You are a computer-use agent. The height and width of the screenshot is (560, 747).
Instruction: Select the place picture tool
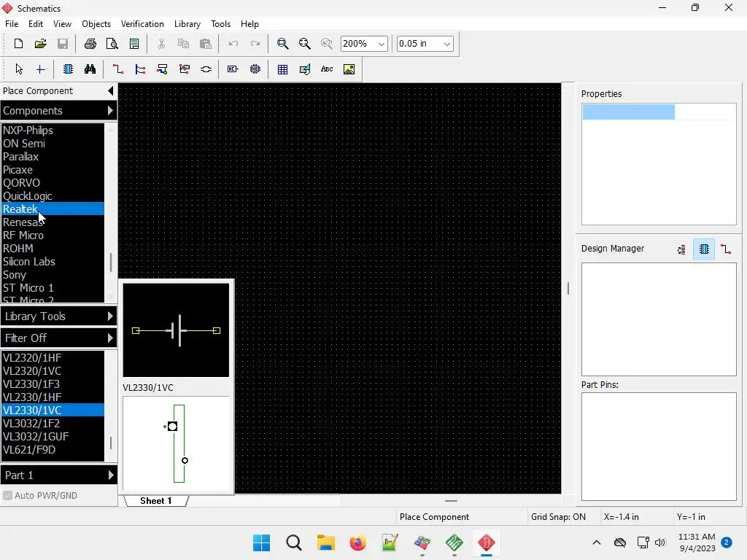[x=349, y=69]
